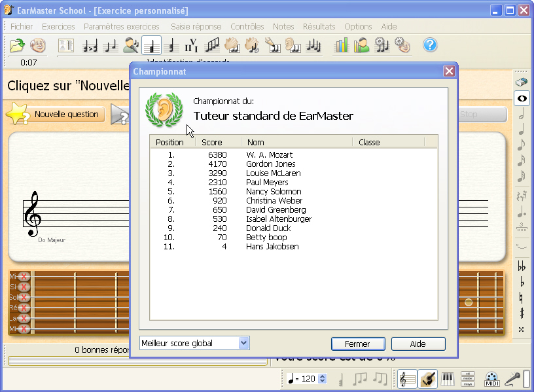Select the interval identification exercise icon
Viewport: 534px width, 392px height.
tap(111, 46)
